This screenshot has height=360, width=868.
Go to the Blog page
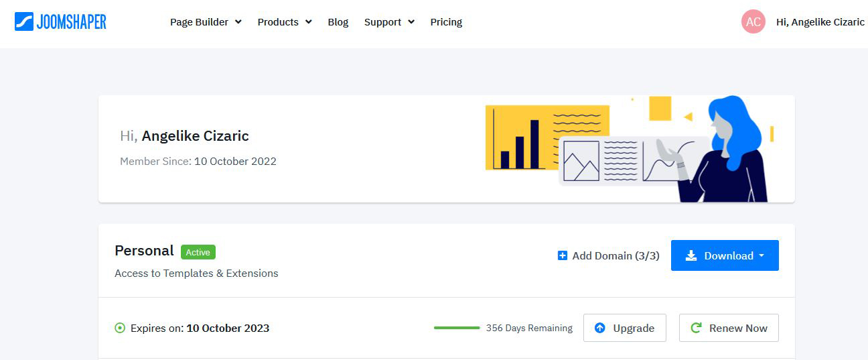click(x=338, y=22)
